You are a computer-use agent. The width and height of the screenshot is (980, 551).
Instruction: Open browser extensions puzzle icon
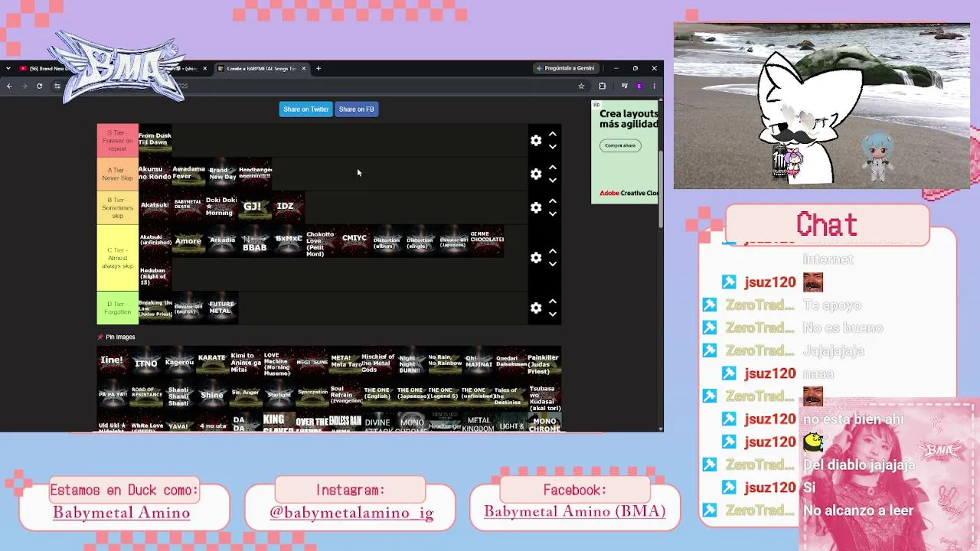tap(602, 86)
